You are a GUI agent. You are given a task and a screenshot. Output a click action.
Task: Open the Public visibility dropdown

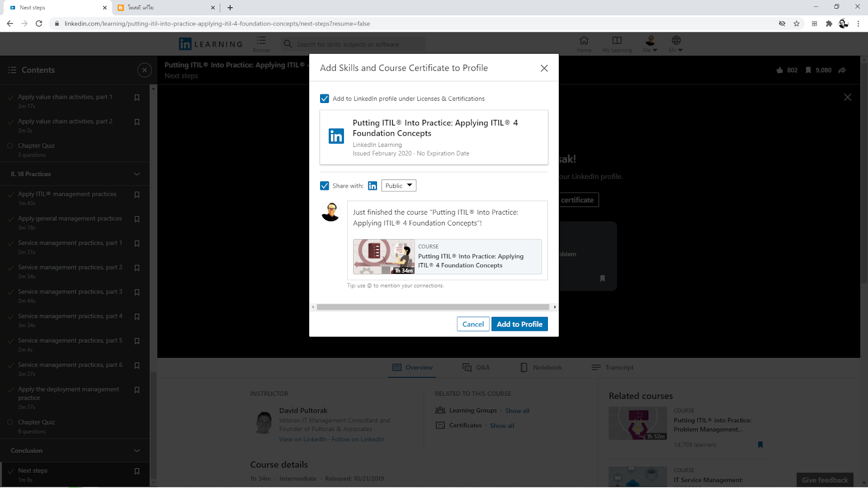[399, 185]
